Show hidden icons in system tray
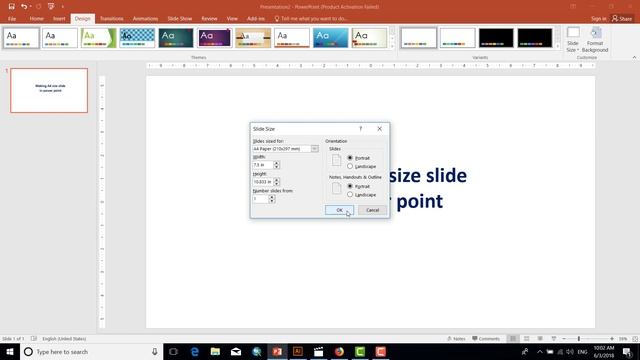Screen dimensions: 640x360 [x=540, y=351]
